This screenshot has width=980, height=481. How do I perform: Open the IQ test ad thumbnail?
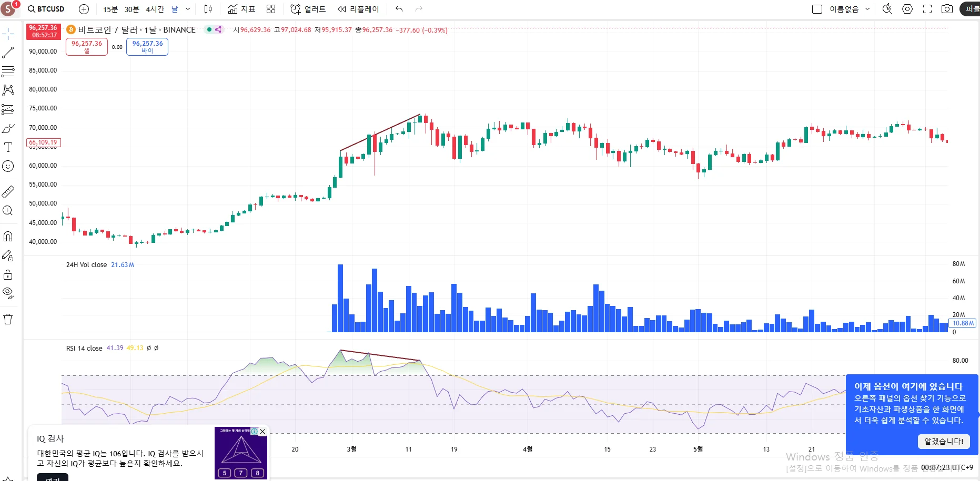point(241,453)
